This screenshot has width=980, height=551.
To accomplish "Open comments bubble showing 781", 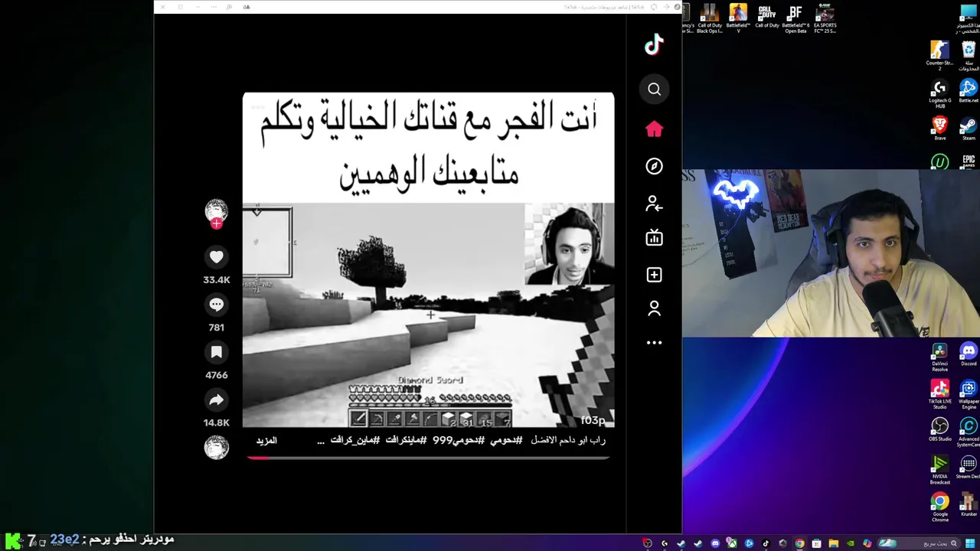I will [x=217, y=305].
